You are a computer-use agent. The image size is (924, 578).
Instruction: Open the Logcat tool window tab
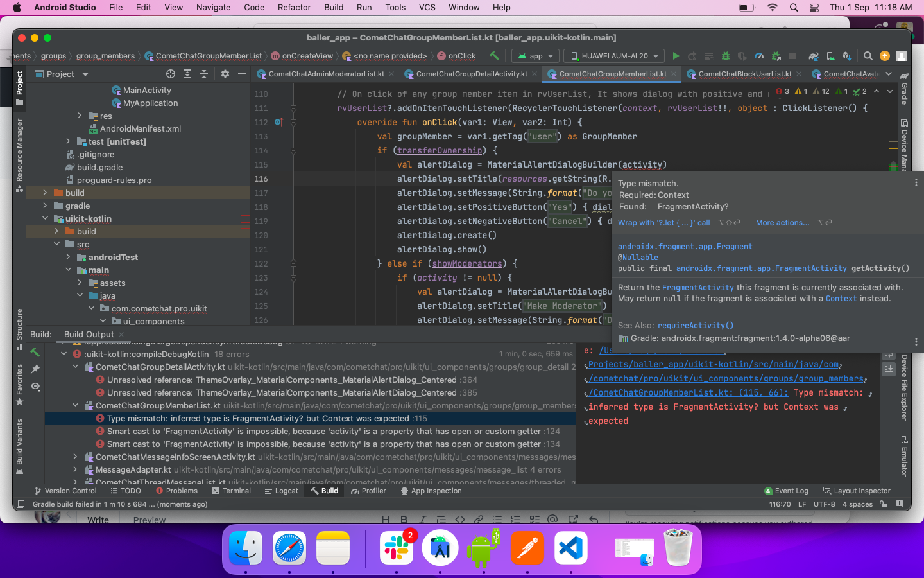[x=281, y=491]
